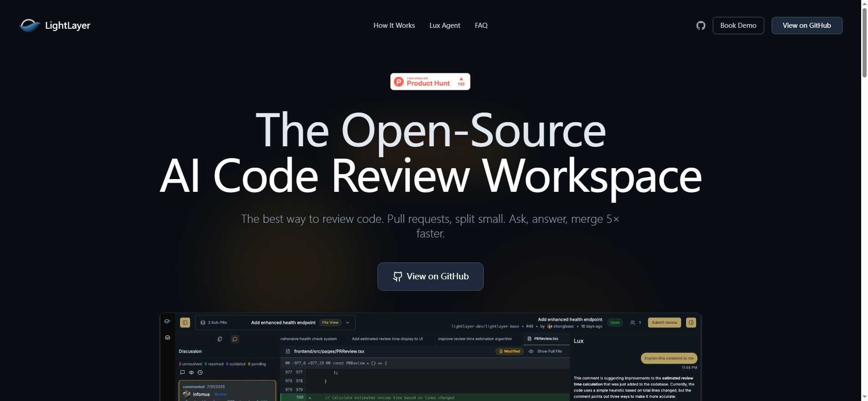Click the File View badge
This screenshot has height=401, width=868.
330,323
